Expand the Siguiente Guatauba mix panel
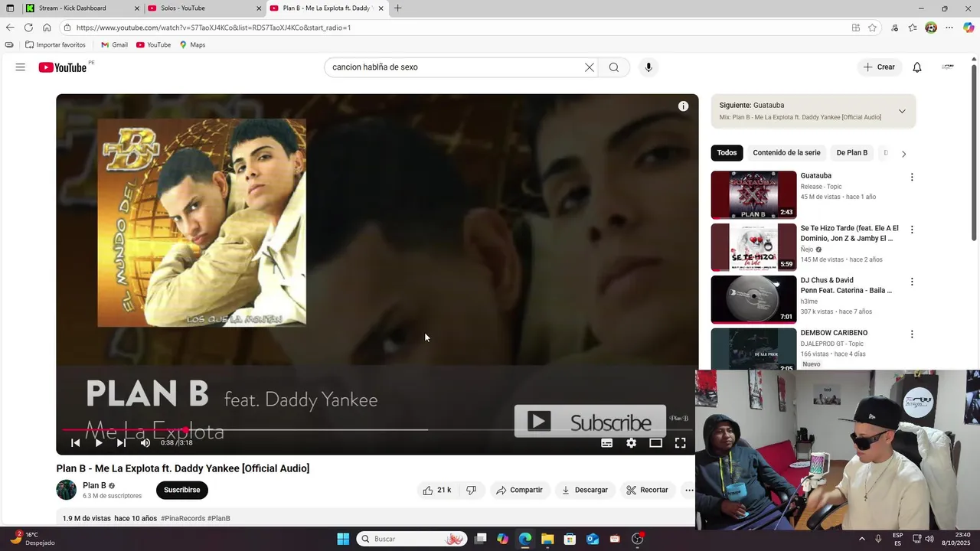Image resolution: width=980 pixels, height=551 pixels. click(x=902, y=111)
